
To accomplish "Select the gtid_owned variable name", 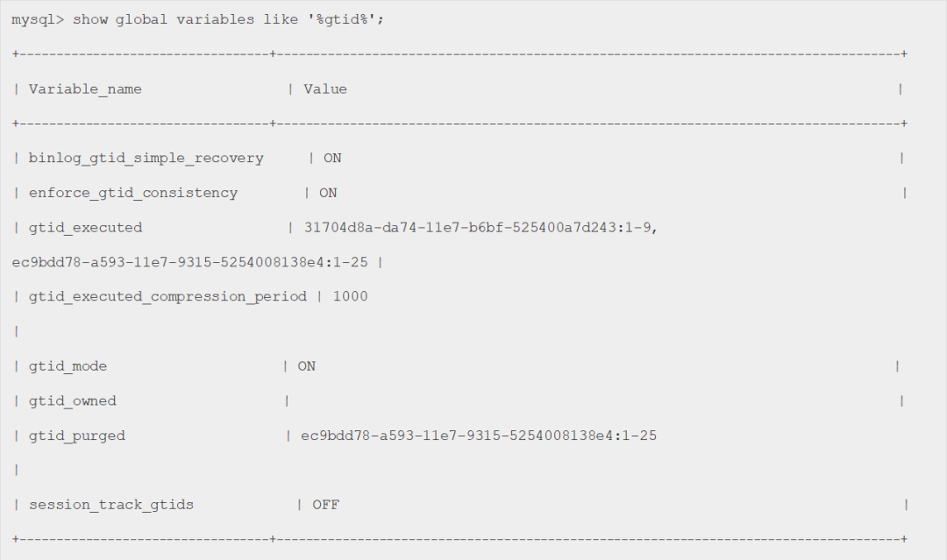I will 72,401.
